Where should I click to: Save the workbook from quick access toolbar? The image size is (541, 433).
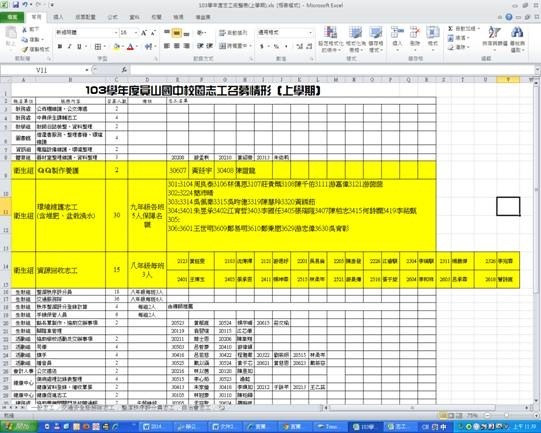[x=16, y=5]
